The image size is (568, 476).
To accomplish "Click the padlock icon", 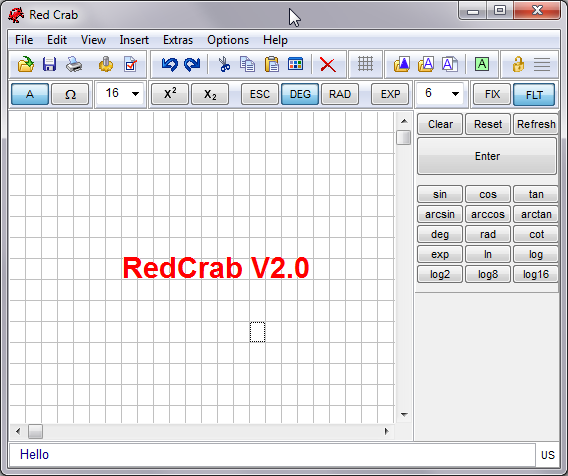I will pos(518,64).
